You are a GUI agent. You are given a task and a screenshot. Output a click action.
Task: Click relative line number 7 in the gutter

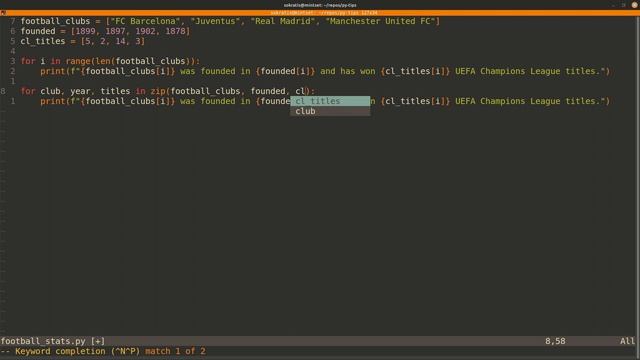point(12,21)
